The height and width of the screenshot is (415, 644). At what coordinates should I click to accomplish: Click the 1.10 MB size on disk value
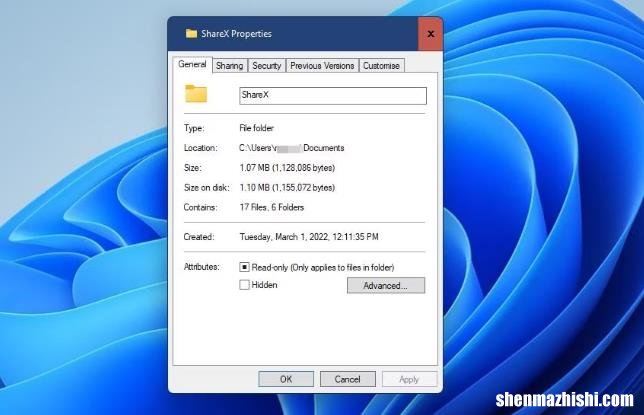click(287, 187)
